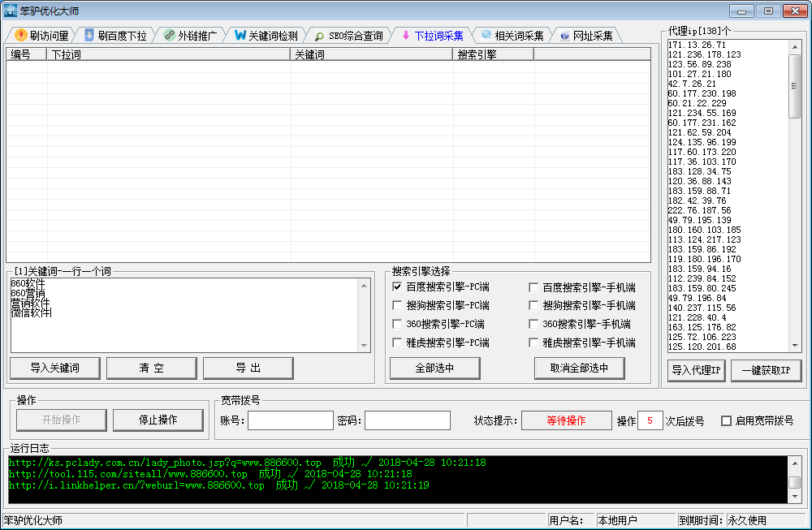Click the 等待操作 status indicator
This screenshot has height=530, width=812.
[567, 420]
